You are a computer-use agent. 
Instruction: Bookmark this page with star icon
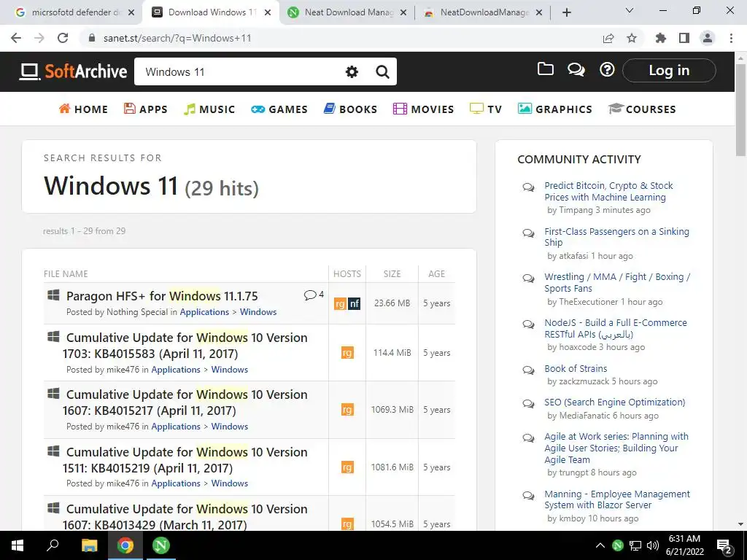point(632,38)
